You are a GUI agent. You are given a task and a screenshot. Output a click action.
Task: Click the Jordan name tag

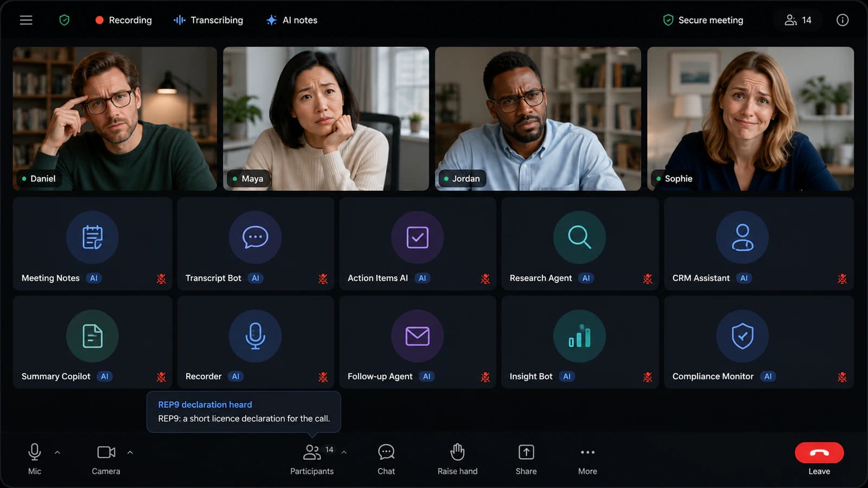(462, 178)
